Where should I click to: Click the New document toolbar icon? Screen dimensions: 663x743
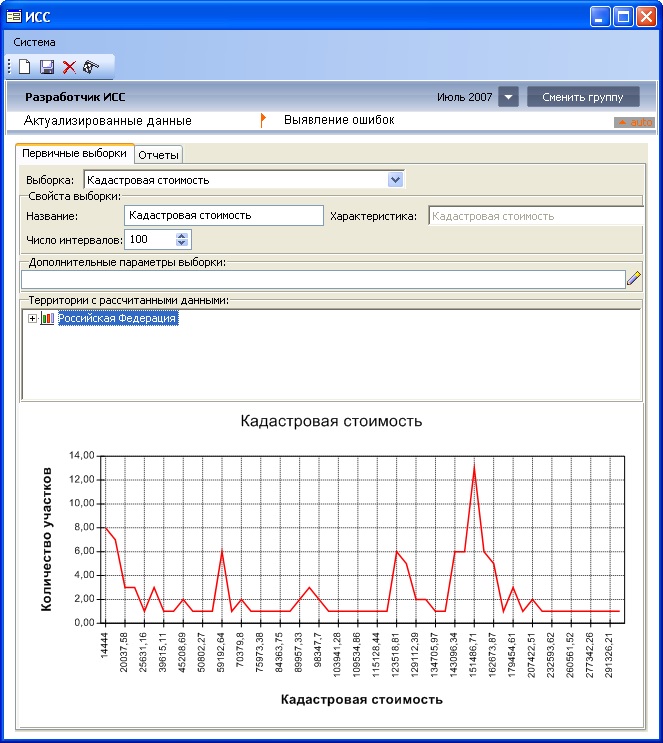pos(26,67)
